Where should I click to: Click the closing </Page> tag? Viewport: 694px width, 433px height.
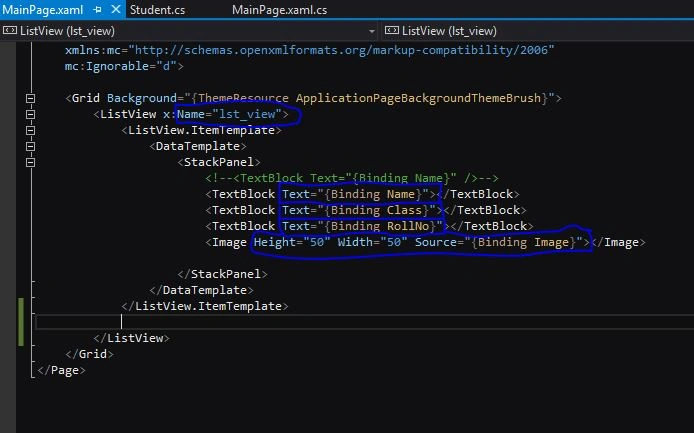pos(62,370)
